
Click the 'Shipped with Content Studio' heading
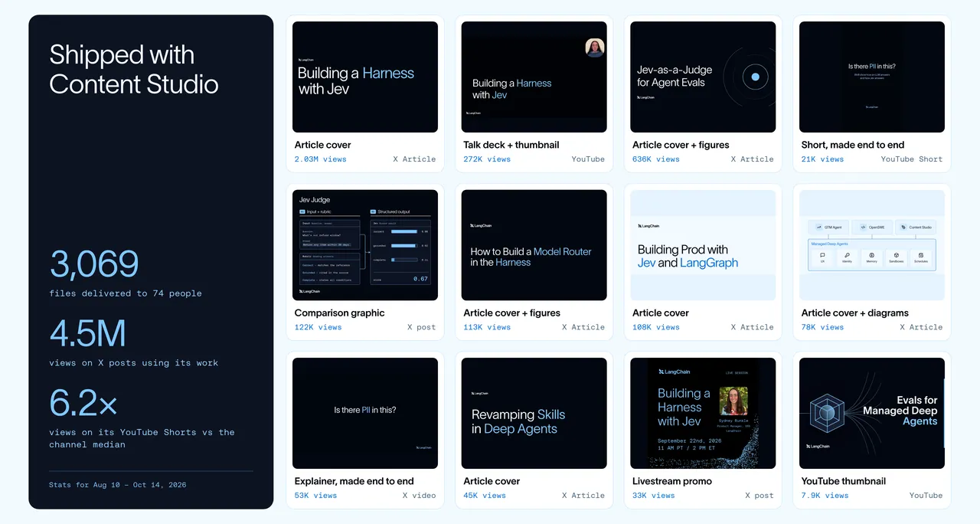click(x=134, y=69)
